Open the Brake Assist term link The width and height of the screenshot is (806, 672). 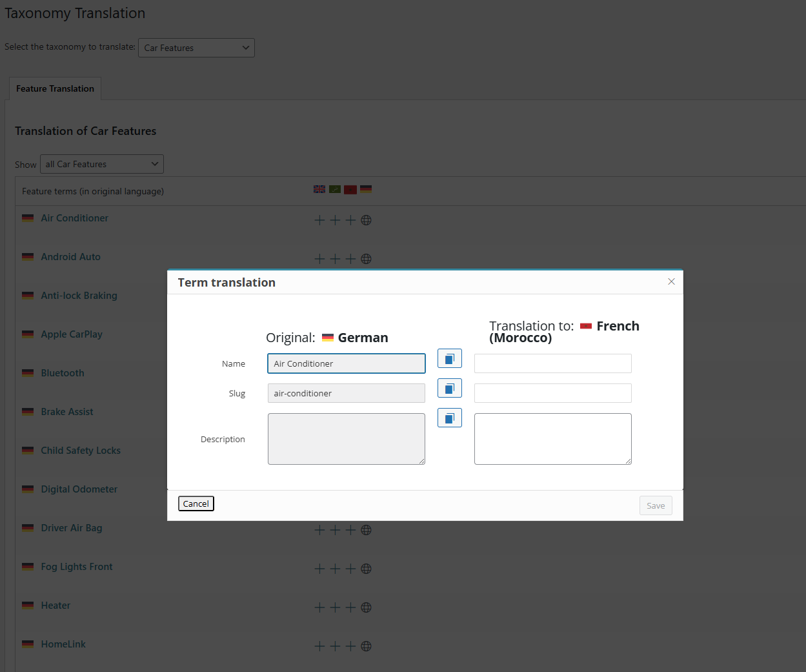pyautogui.click(x=67, y=412)
